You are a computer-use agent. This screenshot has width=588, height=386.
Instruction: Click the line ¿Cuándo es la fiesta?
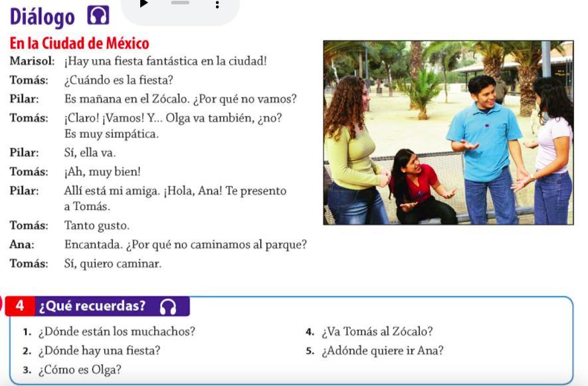[x=118, y=80]
